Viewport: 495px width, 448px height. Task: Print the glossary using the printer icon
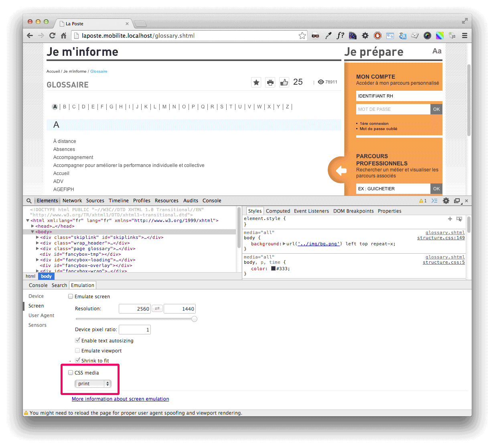[x=270, y=82]
